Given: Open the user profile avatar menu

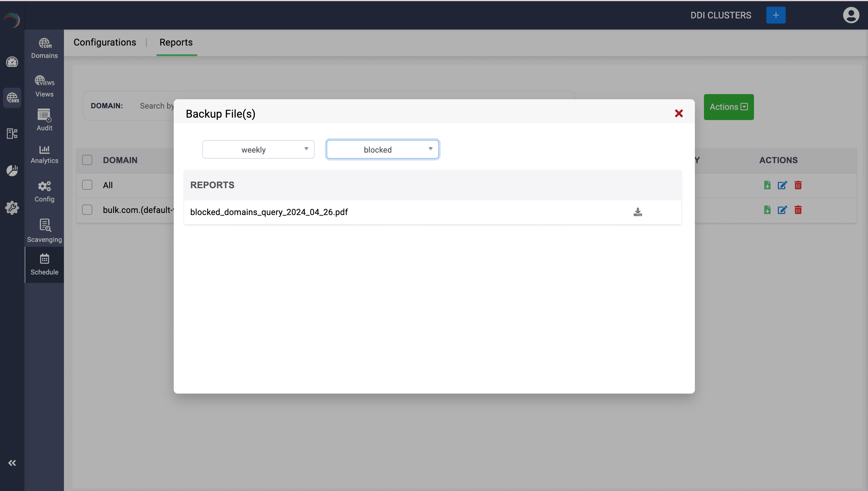Looking at the screenshot, I should (x=851, y=15).
